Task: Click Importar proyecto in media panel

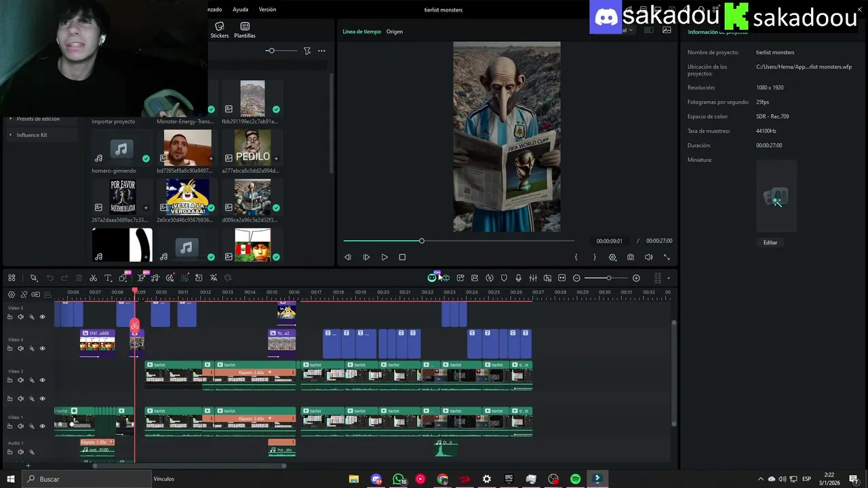Action: coord(113,121)
